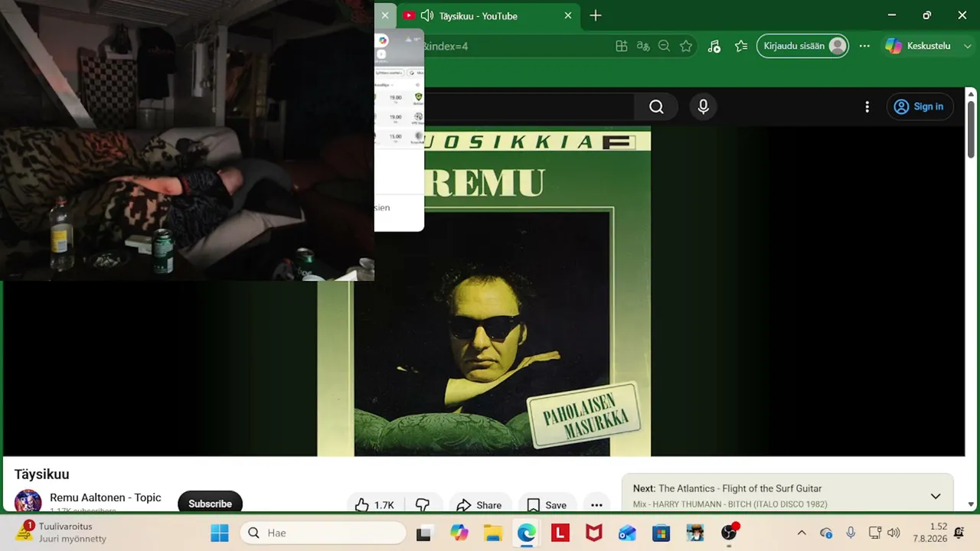The height and width of the screenshot is (551, 980).
Task: Open Microsoft Store from the taskbar
Action: pos(661,533)
